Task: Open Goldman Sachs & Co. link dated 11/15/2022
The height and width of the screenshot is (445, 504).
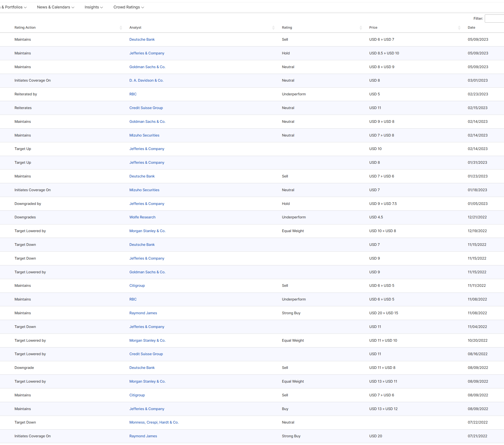Action: pyautogui.click(x=147, y=272)
